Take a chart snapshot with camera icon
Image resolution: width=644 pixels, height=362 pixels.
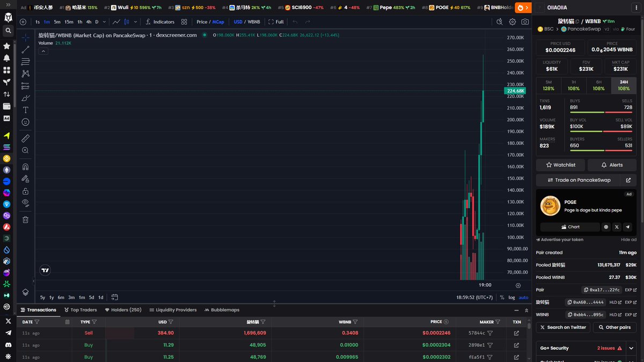525,22
